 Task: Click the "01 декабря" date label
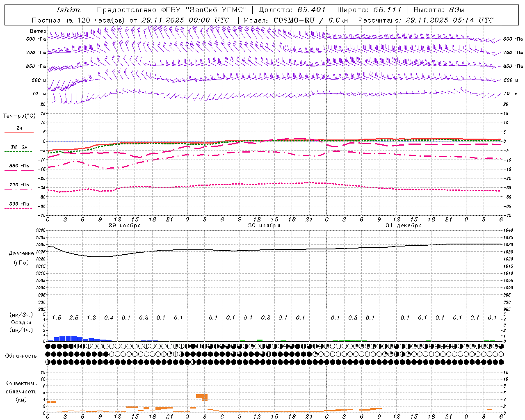point(404,226)
